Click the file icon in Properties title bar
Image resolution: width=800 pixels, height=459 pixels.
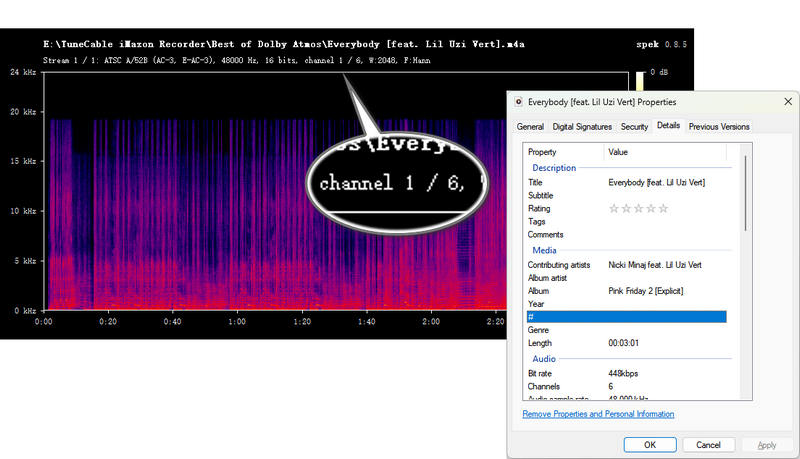pyautogui.click(x=518, y=101)
